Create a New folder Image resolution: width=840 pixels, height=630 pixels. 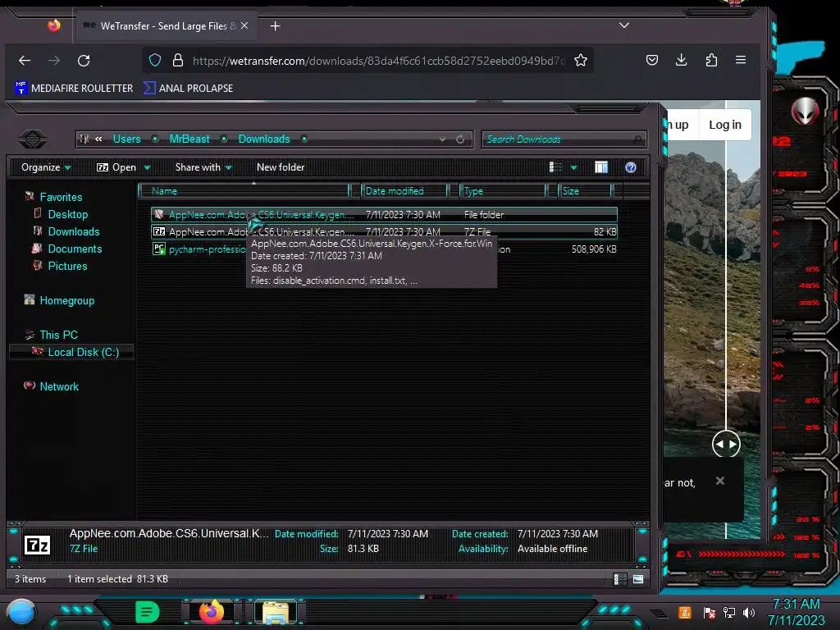(x=281, y=167)
